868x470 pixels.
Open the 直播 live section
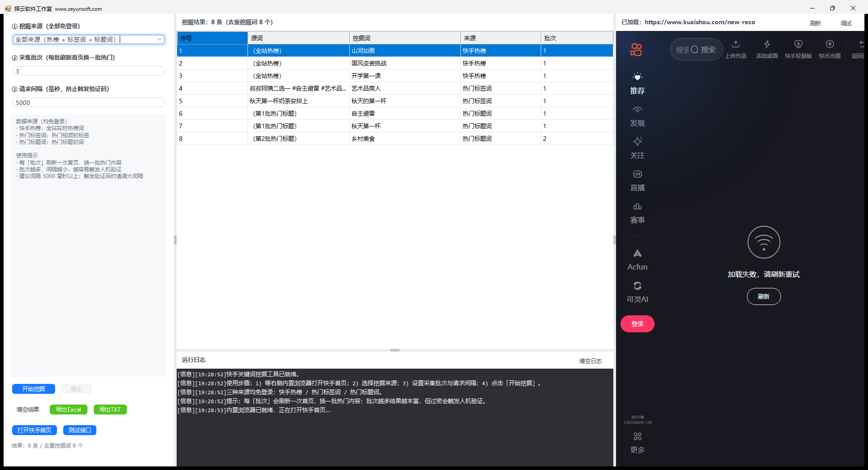coord(638,181)
